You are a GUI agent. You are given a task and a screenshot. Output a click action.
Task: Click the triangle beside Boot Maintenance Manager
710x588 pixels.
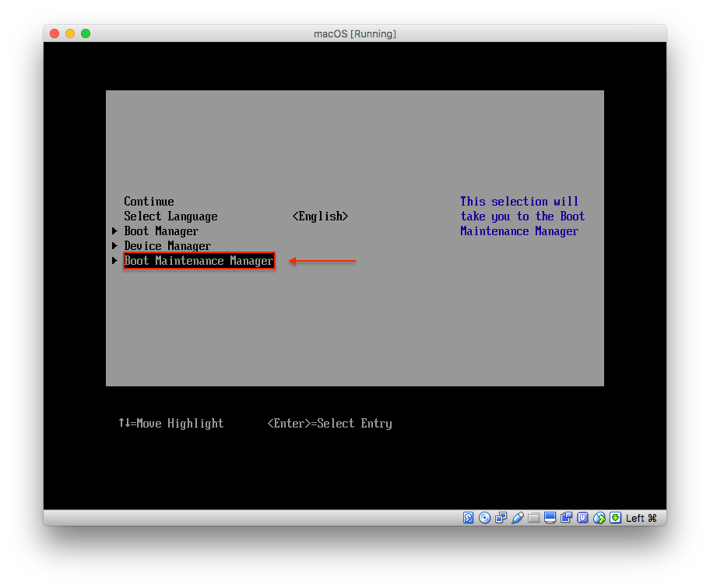tap(114, 260)
